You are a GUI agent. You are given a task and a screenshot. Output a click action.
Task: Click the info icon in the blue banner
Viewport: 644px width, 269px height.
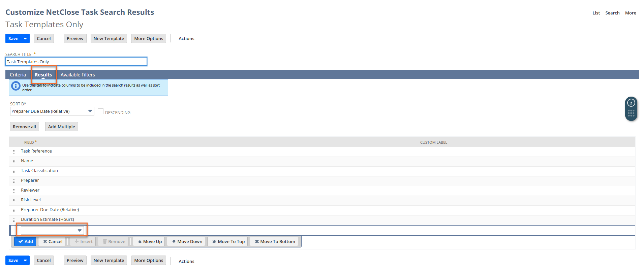[16, 86]
